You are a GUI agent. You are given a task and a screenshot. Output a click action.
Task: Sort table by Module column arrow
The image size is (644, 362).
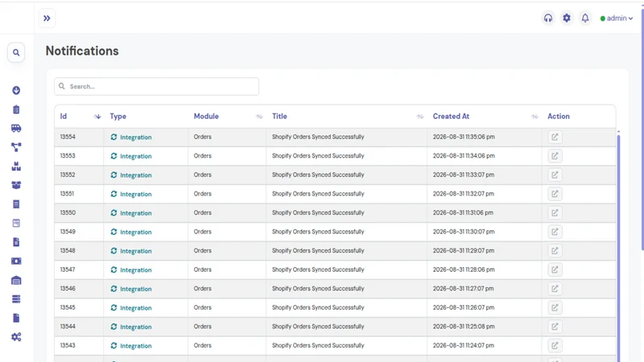[x=259, y=117]
